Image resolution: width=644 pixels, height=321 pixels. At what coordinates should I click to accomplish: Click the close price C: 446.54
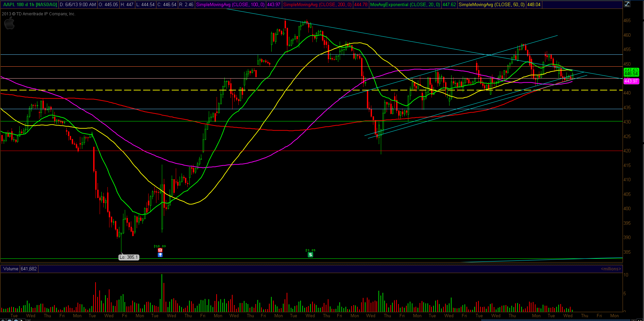pos(167,5)
